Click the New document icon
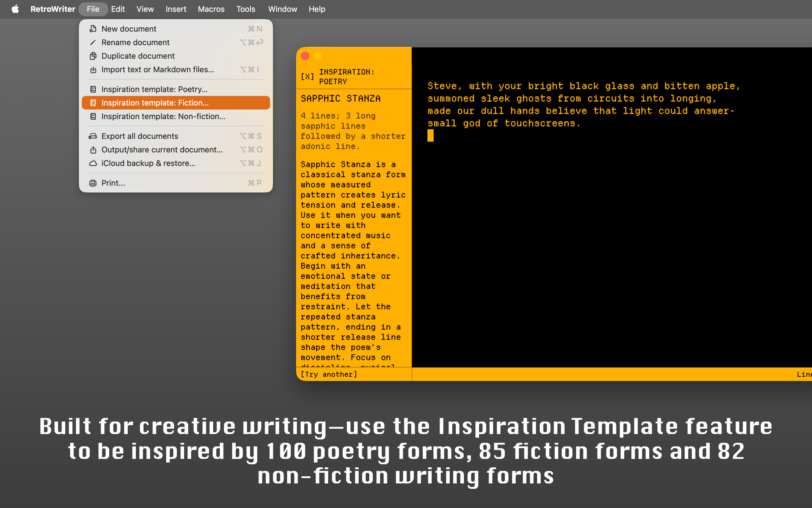 pyautogui.click(x=93, y=29)
